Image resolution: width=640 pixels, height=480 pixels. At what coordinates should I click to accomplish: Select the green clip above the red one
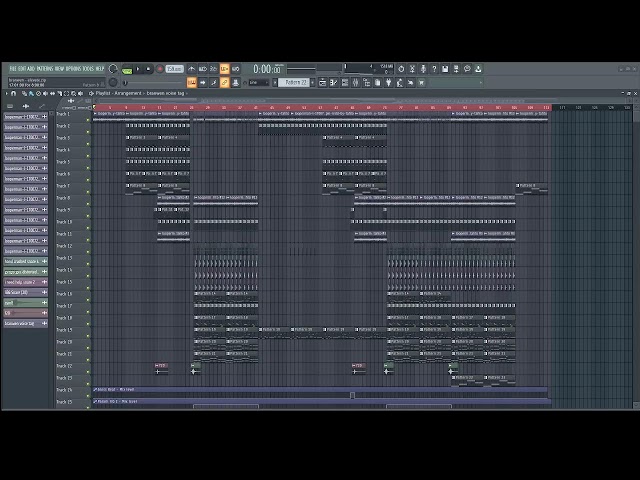[25, 303]
